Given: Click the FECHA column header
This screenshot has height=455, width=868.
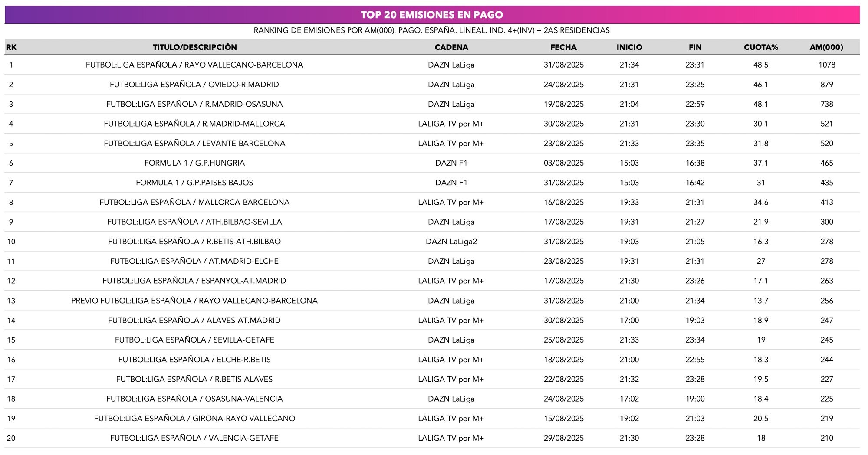Looking at the screenshot, I should [x=562, y=46].
